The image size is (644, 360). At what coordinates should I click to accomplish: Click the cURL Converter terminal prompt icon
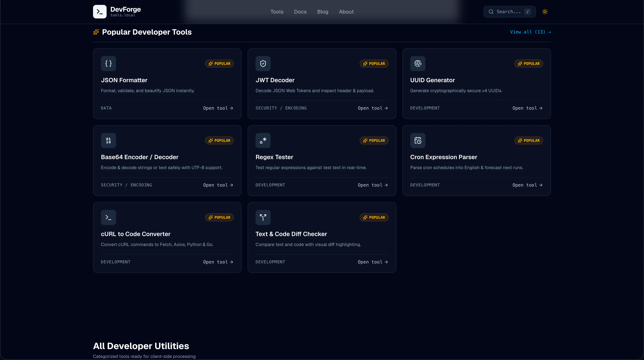point(108,217)
